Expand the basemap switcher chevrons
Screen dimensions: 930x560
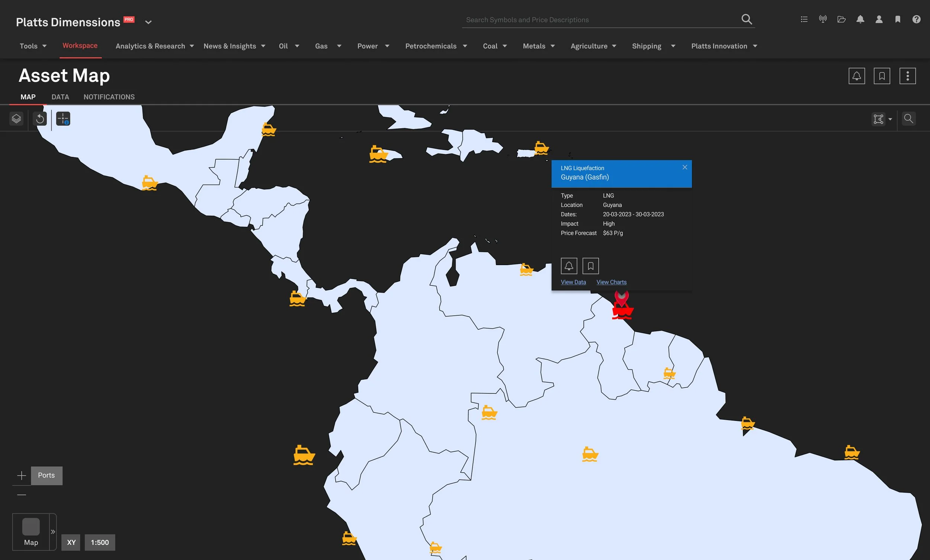tap(53, 532)
